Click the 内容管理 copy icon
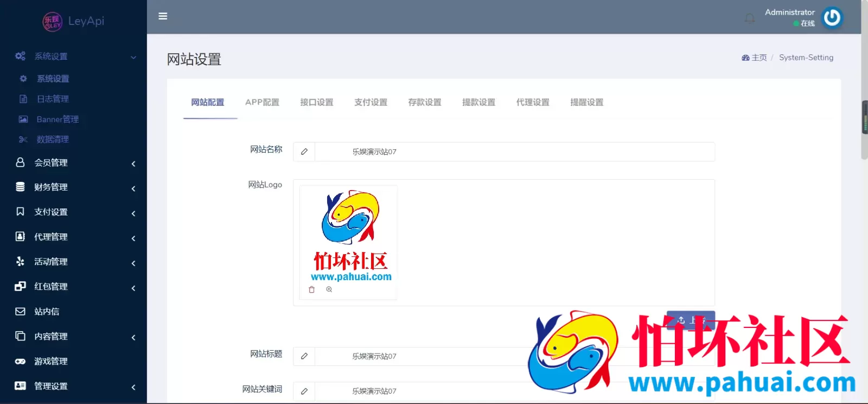868x404 pixels. click(x=20, y=336)
